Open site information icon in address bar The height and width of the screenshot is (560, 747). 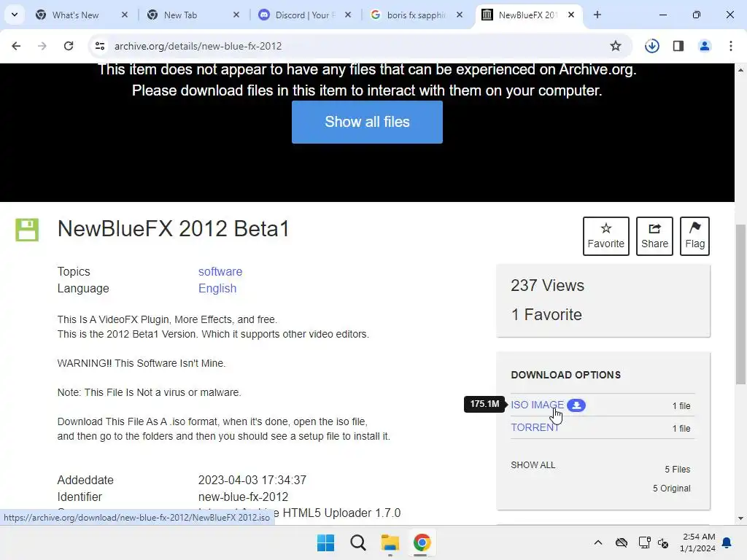click(x=99, y=46)
